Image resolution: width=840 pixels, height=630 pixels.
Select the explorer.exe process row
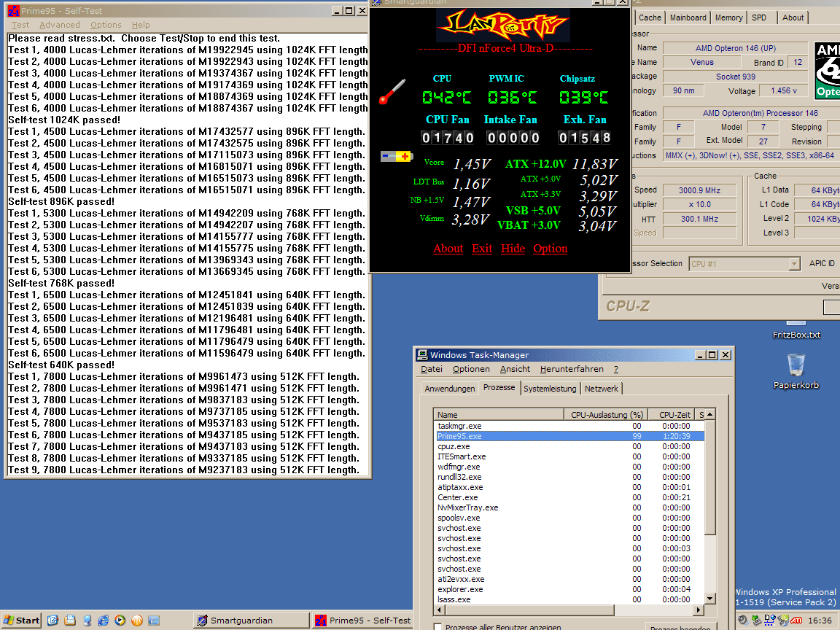(x=569, y=589)
